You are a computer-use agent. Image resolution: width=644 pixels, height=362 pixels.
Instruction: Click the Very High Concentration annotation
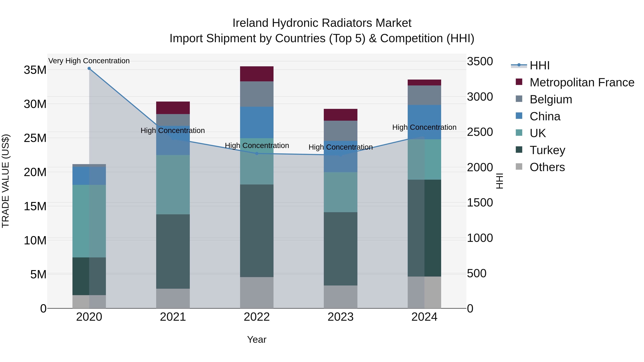tap(89, 61)
